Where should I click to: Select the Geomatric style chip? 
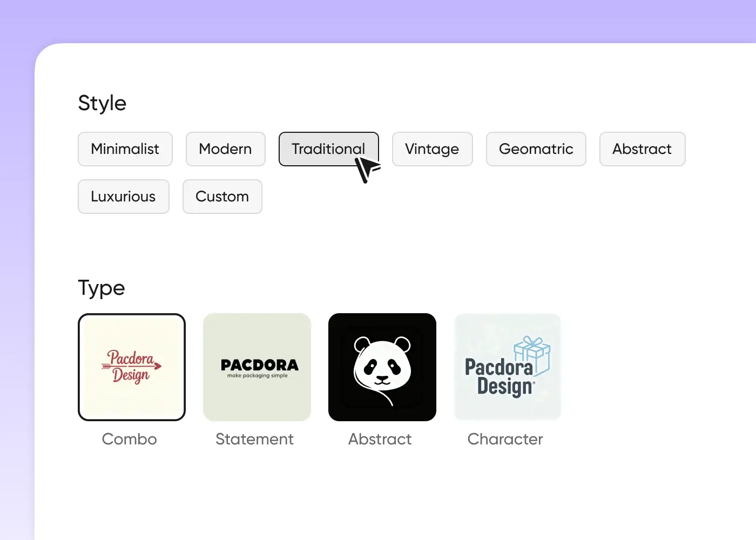[536, 149]
